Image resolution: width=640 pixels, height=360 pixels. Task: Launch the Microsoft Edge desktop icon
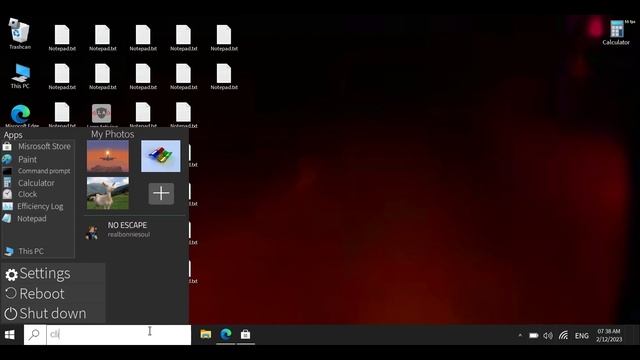pyautogui.click(x=21, y=116)
